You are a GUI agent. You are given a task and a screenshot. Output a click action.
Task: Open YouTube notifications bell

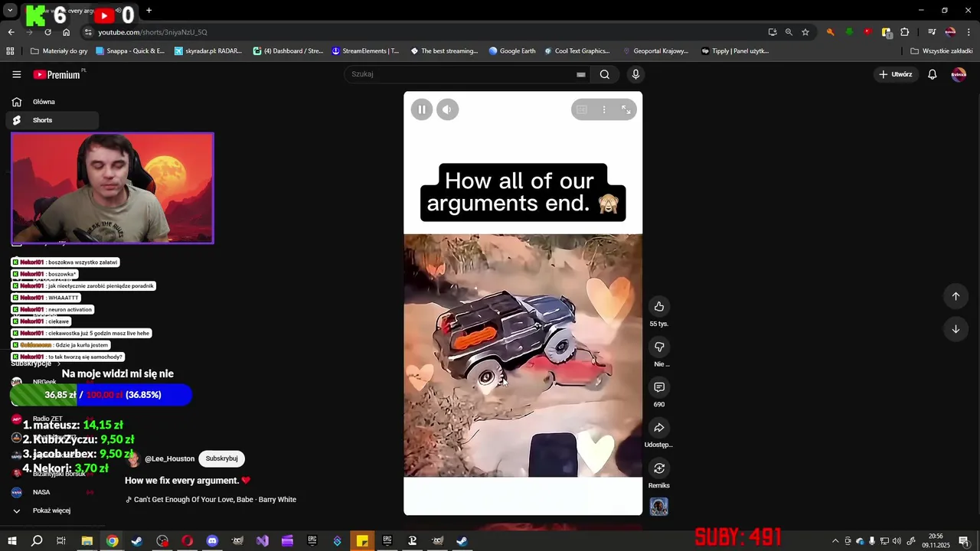coord(933,74)
